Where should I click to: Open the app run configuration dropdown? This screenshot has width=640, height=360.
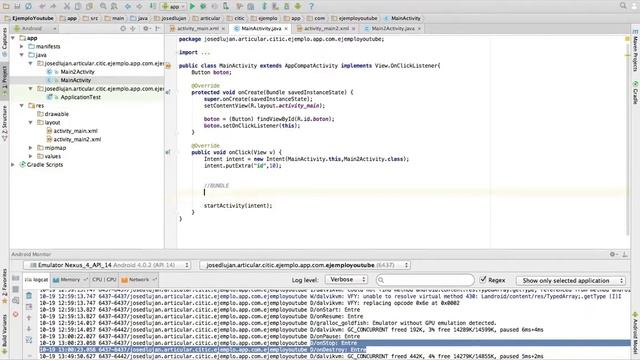click(173, 6)
